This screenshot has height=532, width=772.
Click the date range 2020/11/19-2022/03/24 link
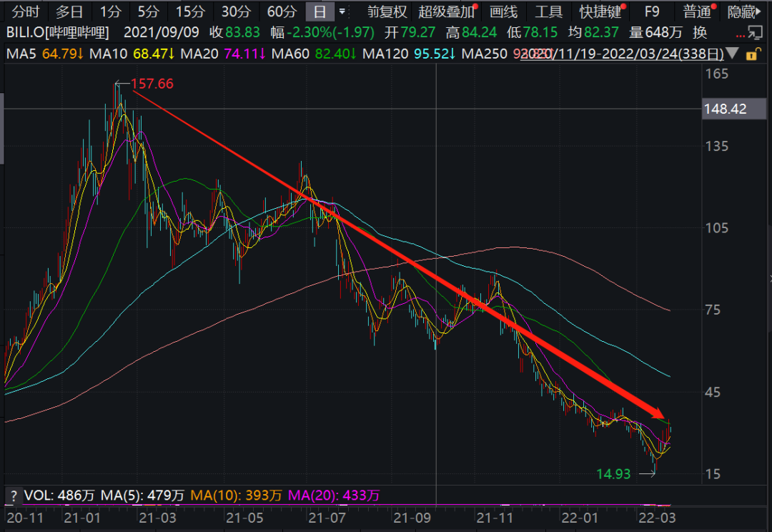click(622, 54)
